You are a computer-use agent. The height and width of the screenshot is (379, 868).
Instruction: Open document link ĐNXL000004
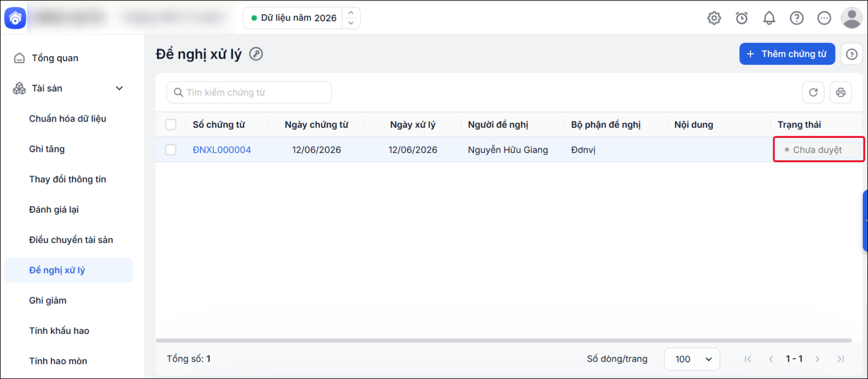(x=222, y=150)
